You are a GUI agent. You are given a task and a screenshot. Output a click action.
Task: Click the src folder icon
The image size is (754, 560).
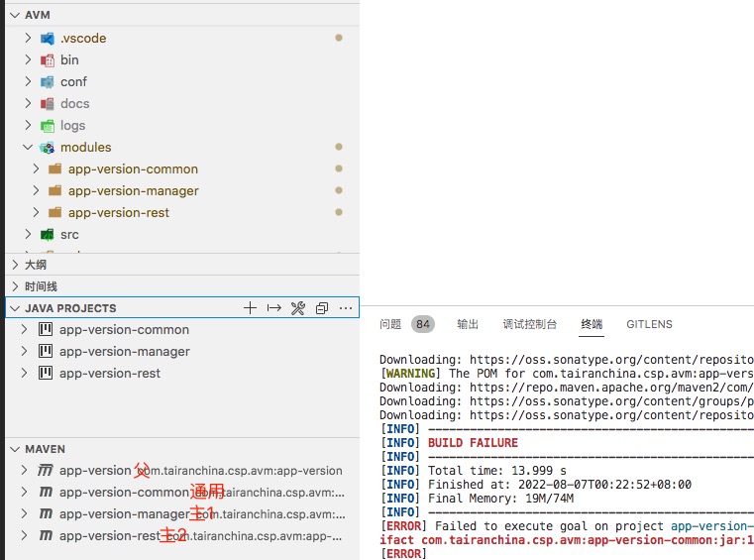(48, 235)
